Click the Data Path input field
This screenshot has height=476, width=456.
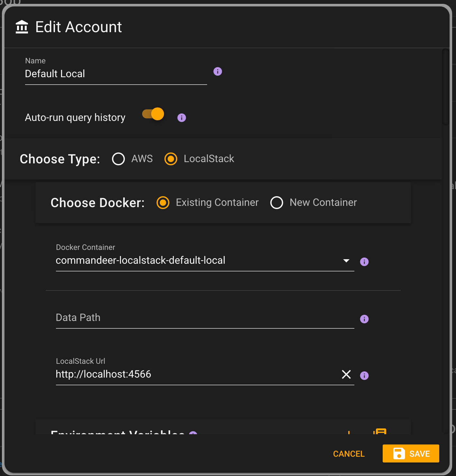[x=205, y=318]
